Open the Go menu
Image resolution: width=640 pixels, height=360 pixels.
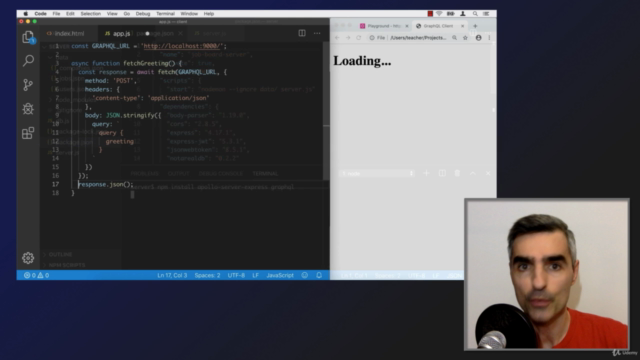tap(127, 13)
